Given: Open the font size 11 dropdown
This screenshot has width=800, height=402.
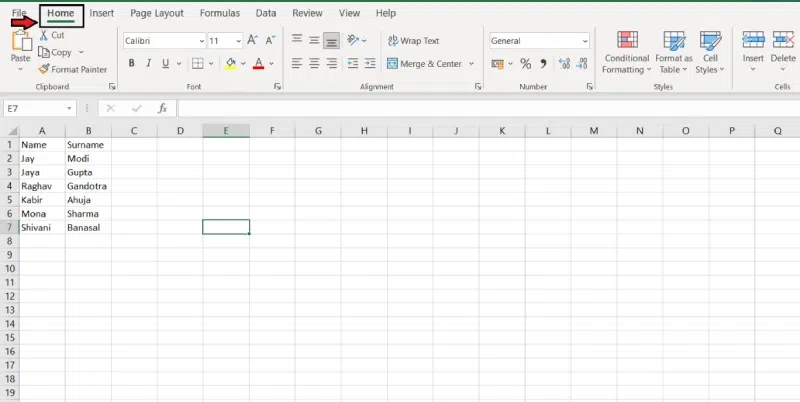Looking at the screenshot, I should pos(238,41).
